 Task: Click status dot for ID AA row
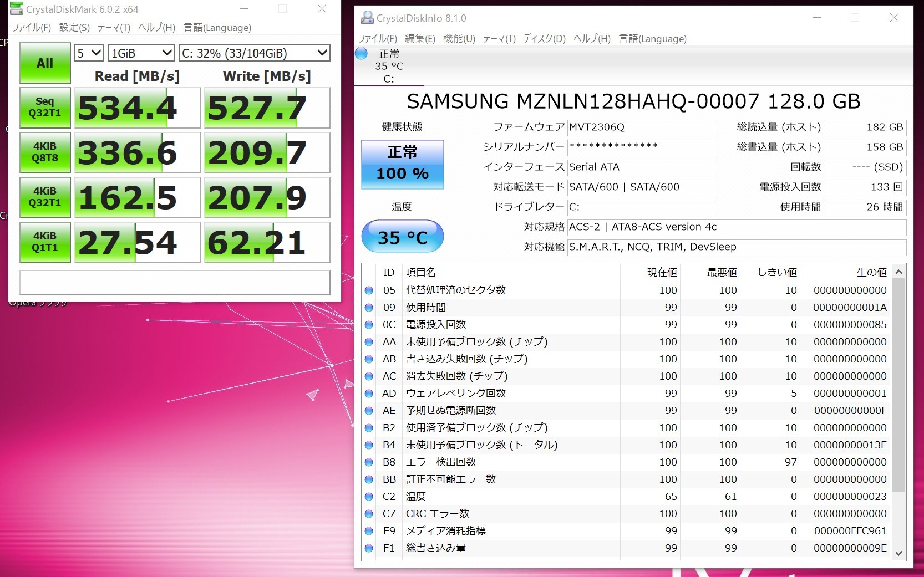coord(369,341)
